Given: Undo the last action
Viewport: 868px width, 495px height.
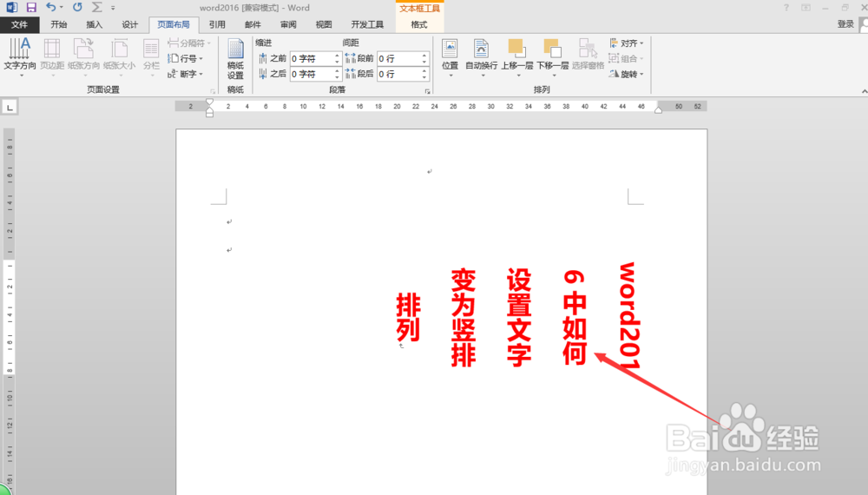Looking at the screenshot, I should [x=50, y=7].
